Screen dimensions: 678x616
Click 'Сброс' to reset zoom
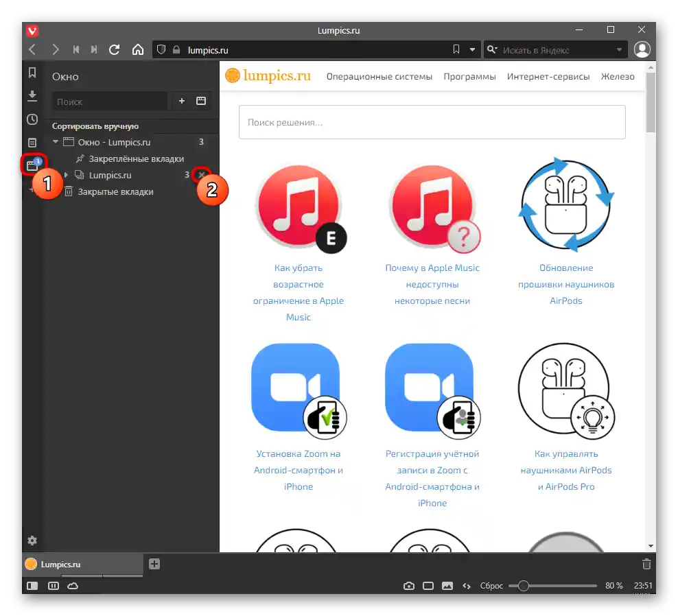(x=491, y=586)
